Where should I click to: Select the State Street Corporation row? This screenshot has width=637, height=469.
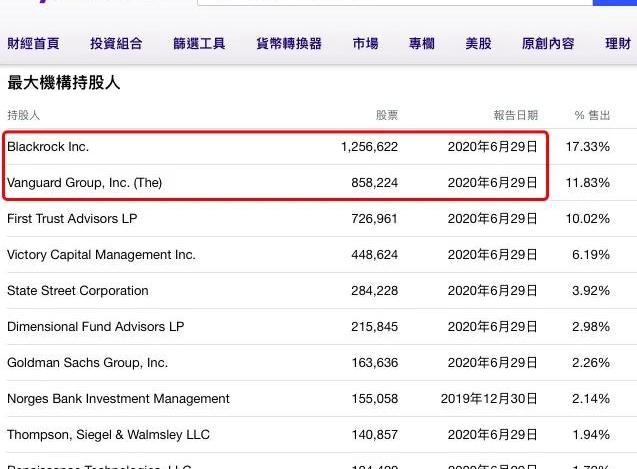pyautogui.click(x=318, y=291)
